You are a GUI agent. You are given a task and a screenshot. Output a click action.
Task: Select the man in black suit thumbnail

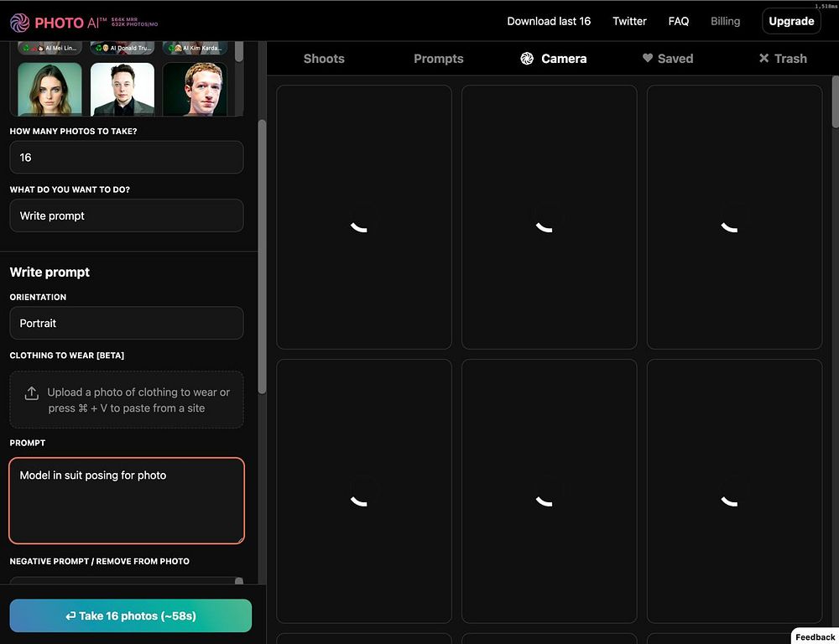pos(122,90)
